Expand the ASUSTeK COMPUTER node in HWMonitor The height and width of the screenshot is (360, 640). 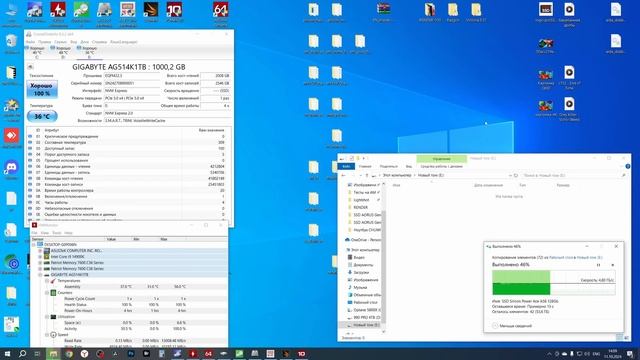click(x=40, y=251)
